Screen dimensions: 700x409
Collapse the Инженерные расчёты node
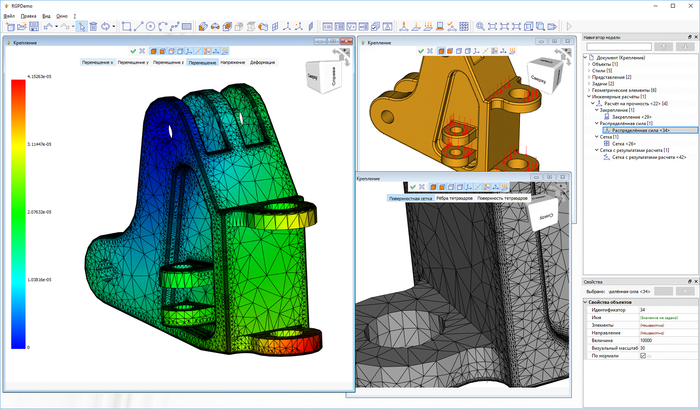[x=586, y=96]
